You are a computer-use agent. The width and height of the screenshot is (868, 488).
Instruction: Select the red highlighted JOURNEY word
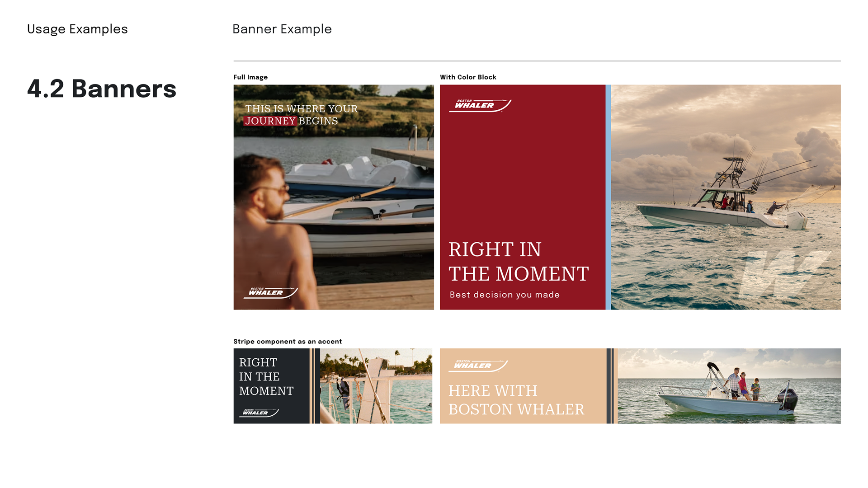pos(270,121)
